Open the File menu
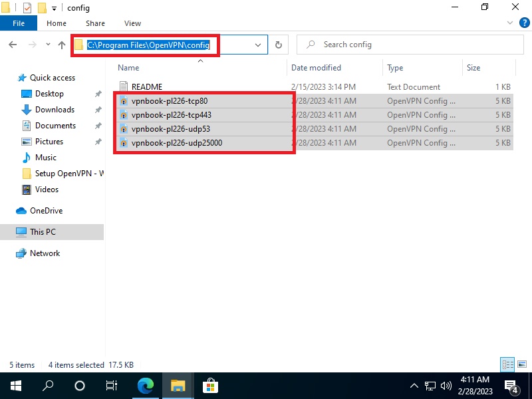This screenshot has height=399, width=532. (x=19, y=23)
